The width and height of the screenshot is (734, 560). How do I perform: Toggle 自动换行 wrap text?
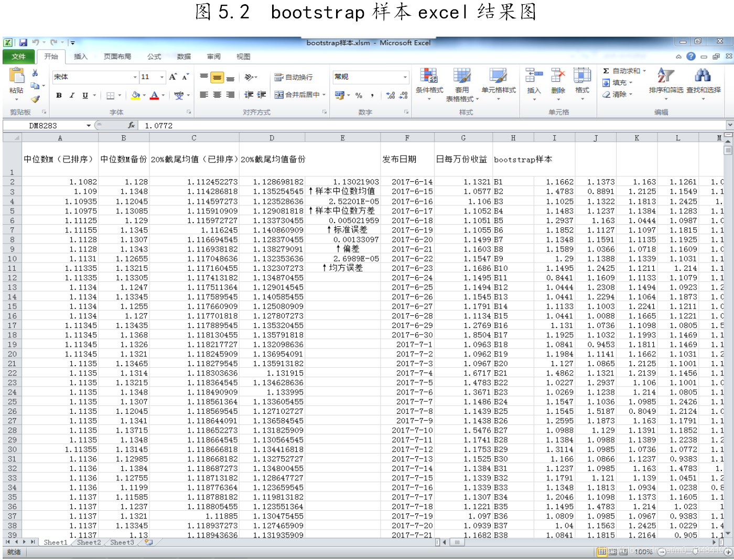[294, 77]
